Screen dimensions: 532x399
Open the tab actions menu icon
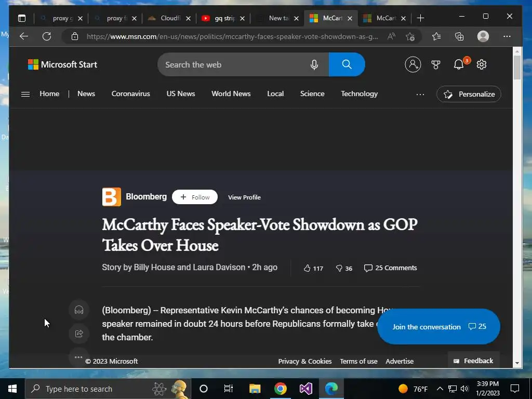[x=22, y=18]
